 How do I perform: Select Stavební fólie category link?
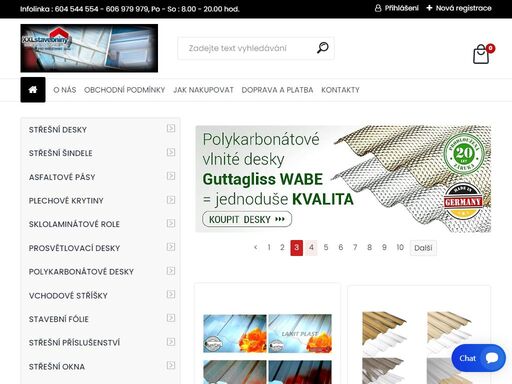59,319
